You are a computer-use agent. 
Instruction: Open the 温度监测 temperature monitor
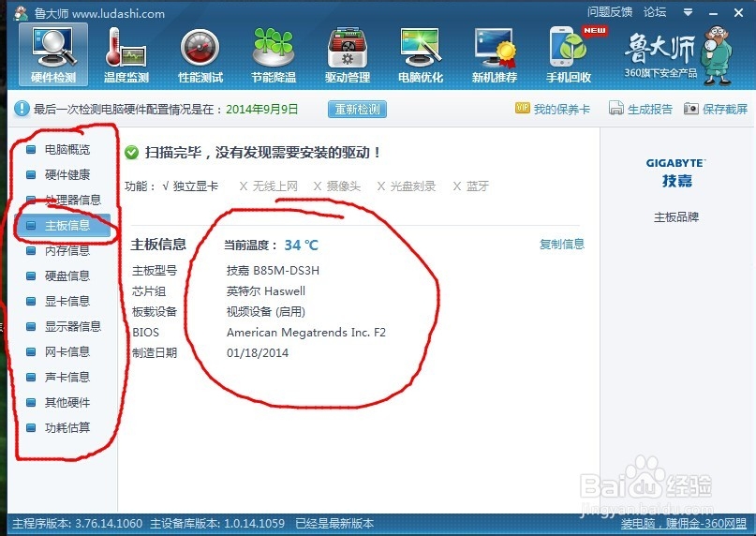tap(126, 54)
